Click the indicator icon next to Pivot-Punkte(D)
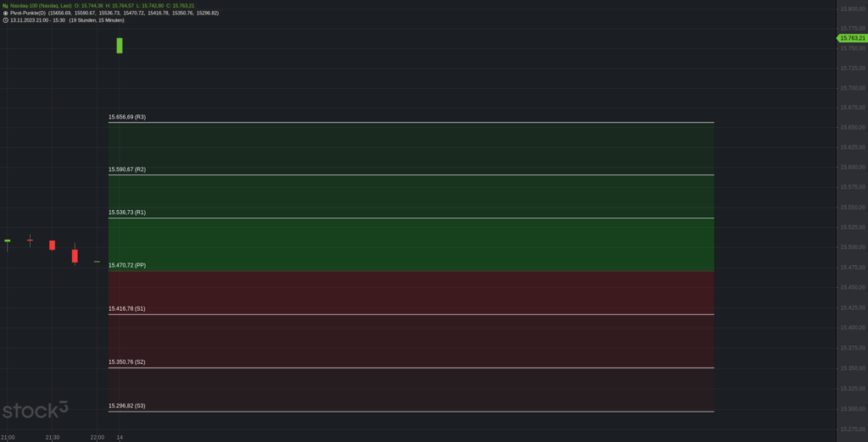868x442 pixels. [x=5, y=13]
